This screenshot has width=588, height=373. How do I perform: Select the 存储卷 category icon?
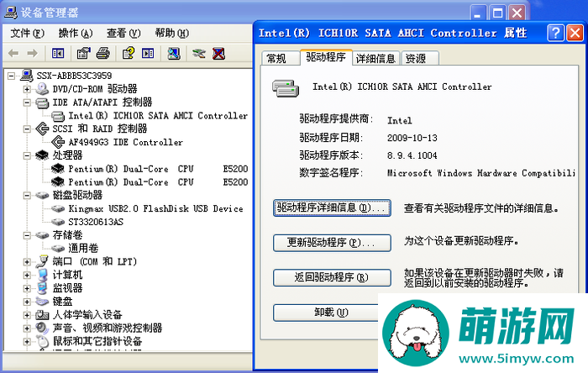(x=42, y=235)
